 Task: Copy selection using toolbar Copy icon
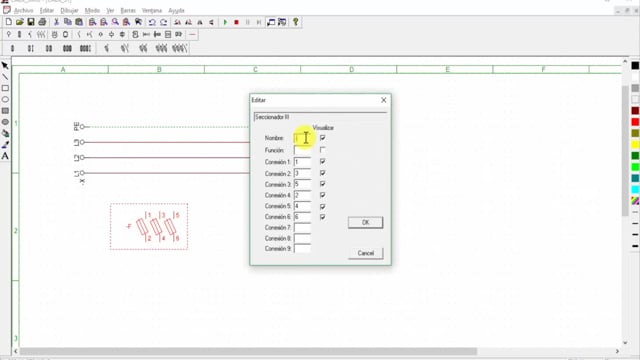[68, 22]
